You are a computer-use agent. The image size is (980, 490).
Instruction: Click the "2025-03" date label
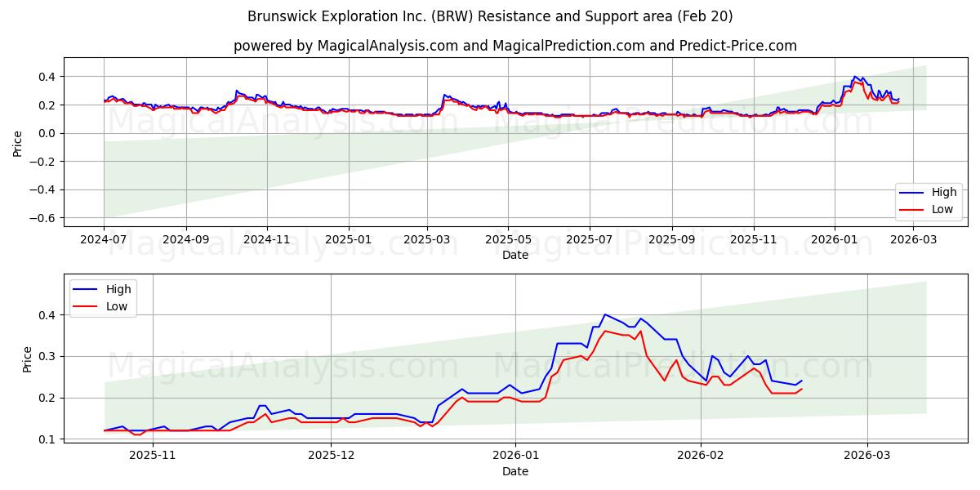[x=427, y=239]
